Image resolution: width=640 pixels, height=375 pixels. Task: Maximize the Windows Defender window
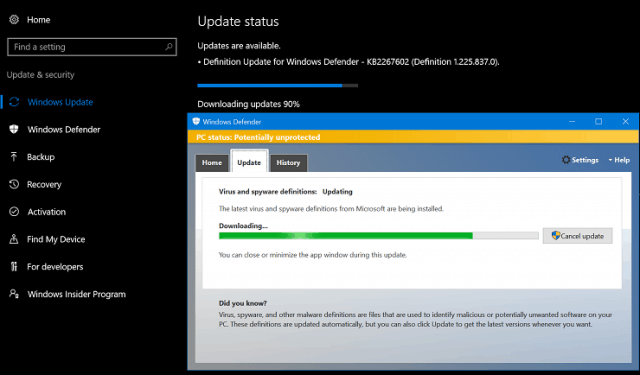coord(598,122)
